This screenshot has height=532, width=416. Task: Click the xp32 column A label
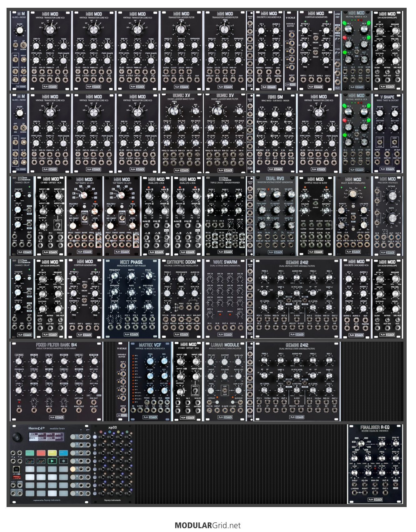click(101, 432)
